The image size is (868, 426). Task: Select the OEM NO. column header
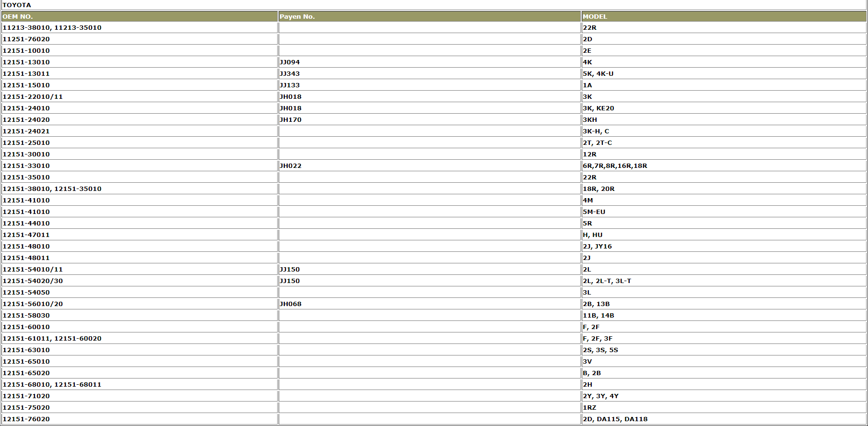pyautogui.click(x=140, y=16)
